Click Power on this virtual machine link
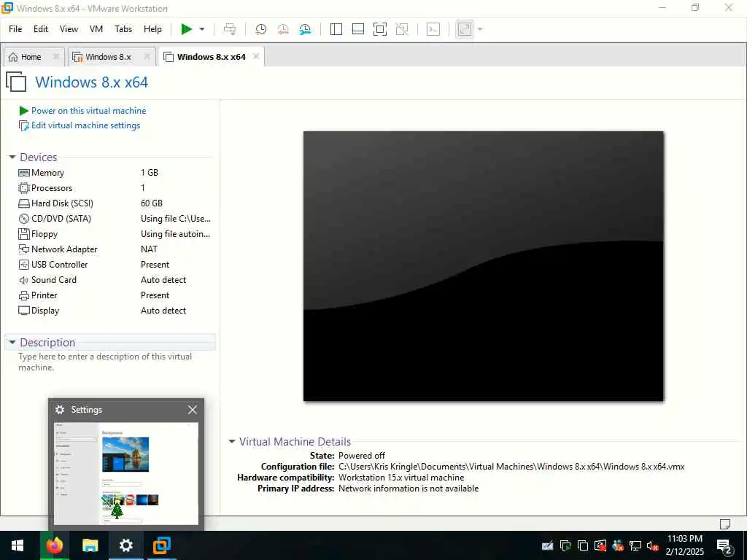The height and width of the screenshot is (560, 747). [88, 111]
